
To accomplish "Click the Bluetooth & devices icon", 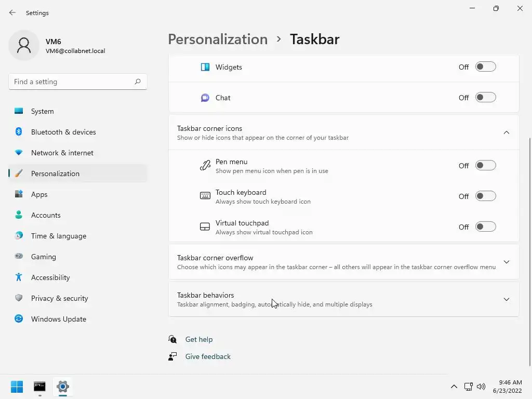I will coord(19,132).
